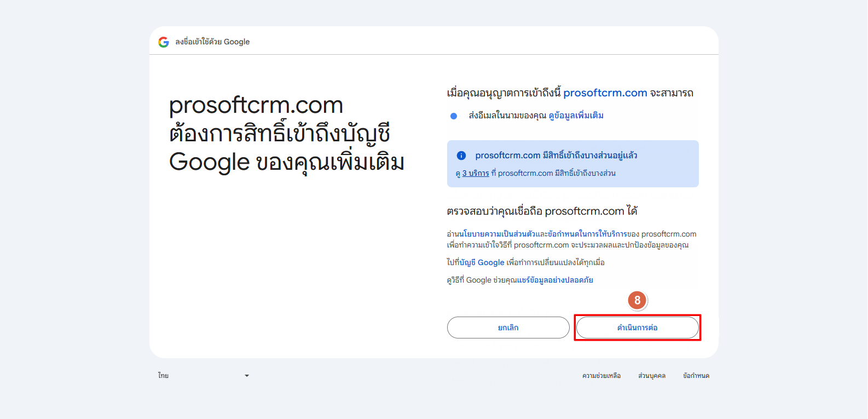Image resolution: width=868 pixels, height=419 pixels.
Task: Click the blue bullet beside ส่งอีเมลในนามของคุณ
Action: (454, 116)
